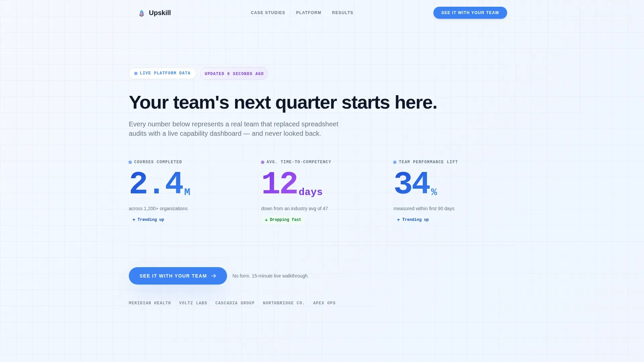
Task: Click the Northbridge Co. customer name
Action: coord(284,303)
